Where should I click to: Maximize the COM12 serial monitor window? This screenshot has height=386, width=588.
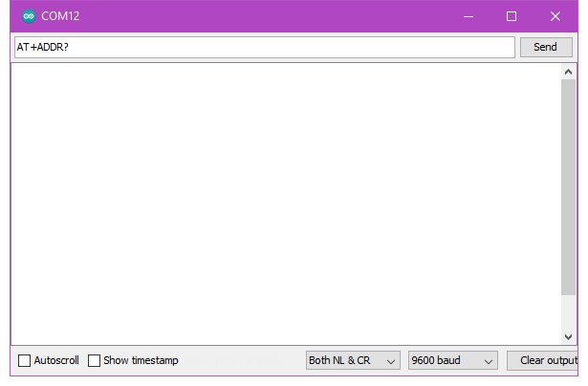512,16
